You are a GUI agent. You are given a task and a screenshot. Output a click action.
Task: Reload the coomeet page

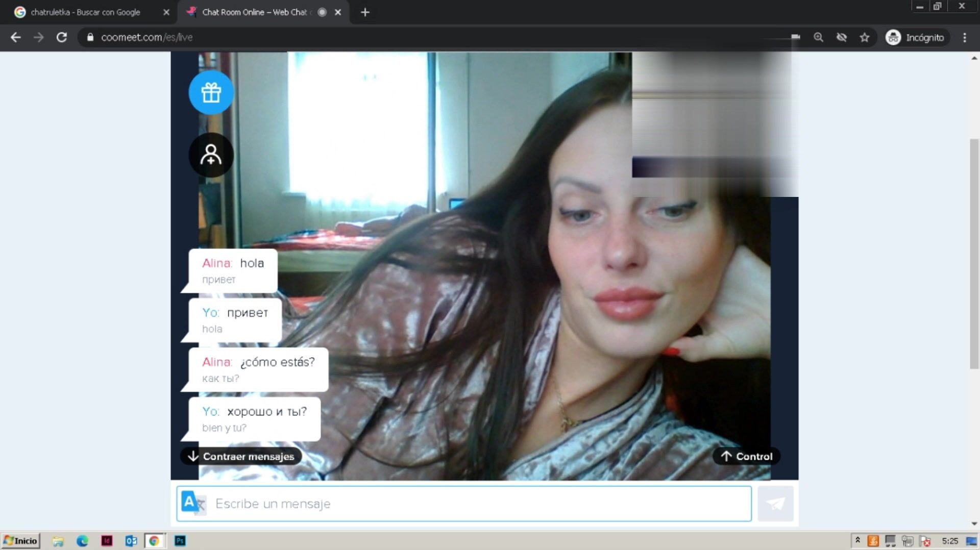[62, 37]
